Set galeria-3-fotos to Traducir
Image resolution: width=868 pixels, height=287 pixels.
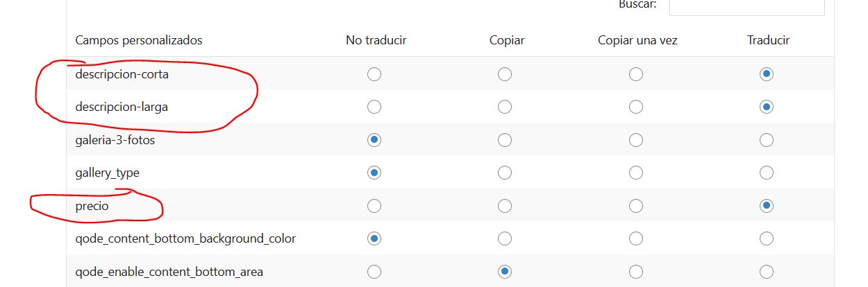click(767, 140)
